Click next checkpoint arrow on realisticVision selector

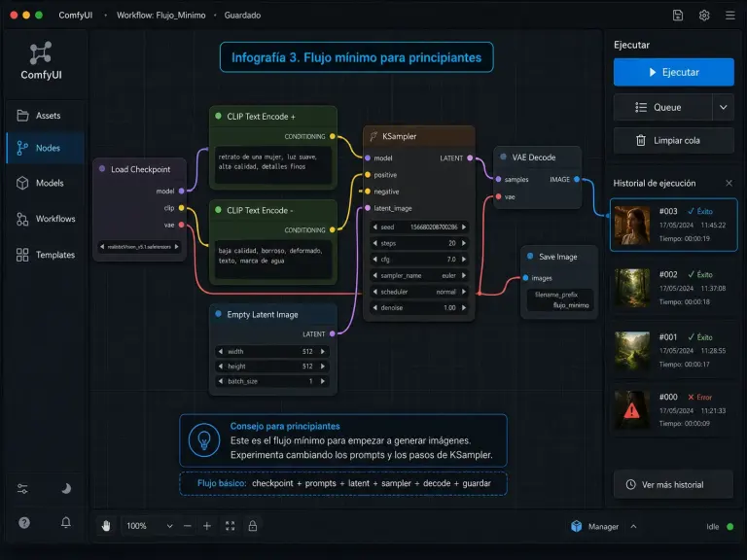(177, 247)
